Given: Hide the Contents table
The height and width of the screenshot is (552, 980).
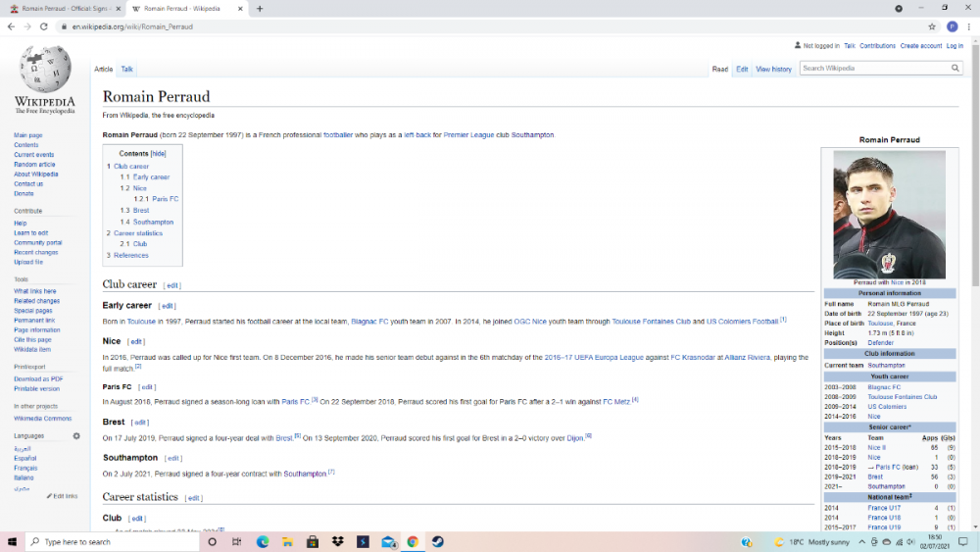Looking at the screenshot, I should pyautogui.click(x=158, y=154).
